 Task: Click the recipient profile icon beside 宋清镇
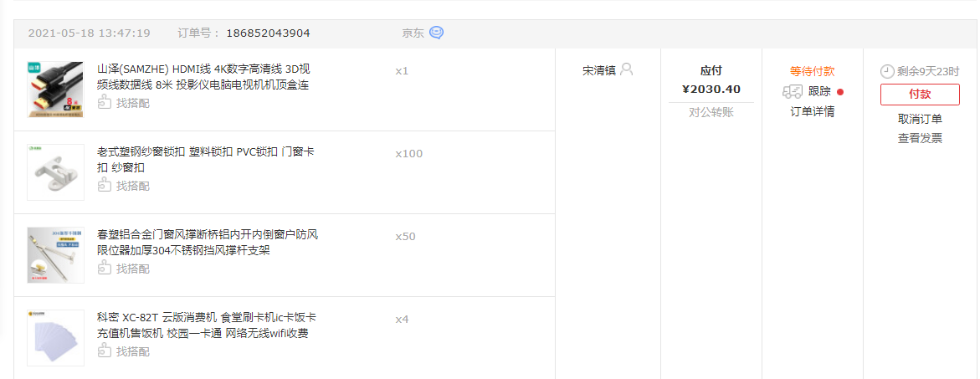click(627, 69)
